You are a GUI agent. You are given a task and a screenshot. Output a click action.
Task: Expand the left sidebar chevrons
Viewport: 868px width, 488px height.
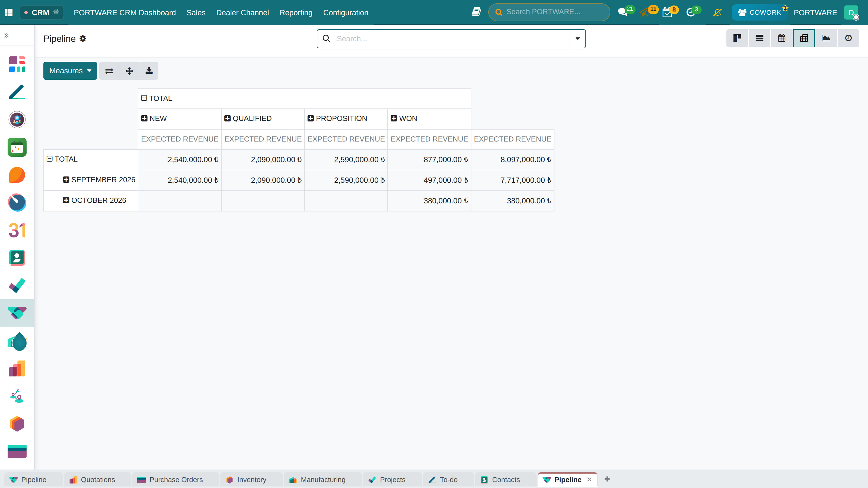(7, 35)
